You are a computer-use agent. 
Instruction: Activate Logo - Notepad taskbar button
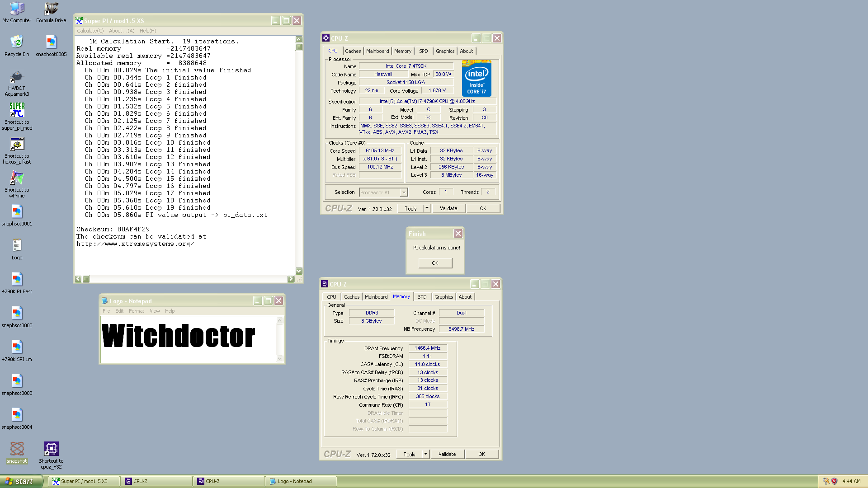(302, 481)
